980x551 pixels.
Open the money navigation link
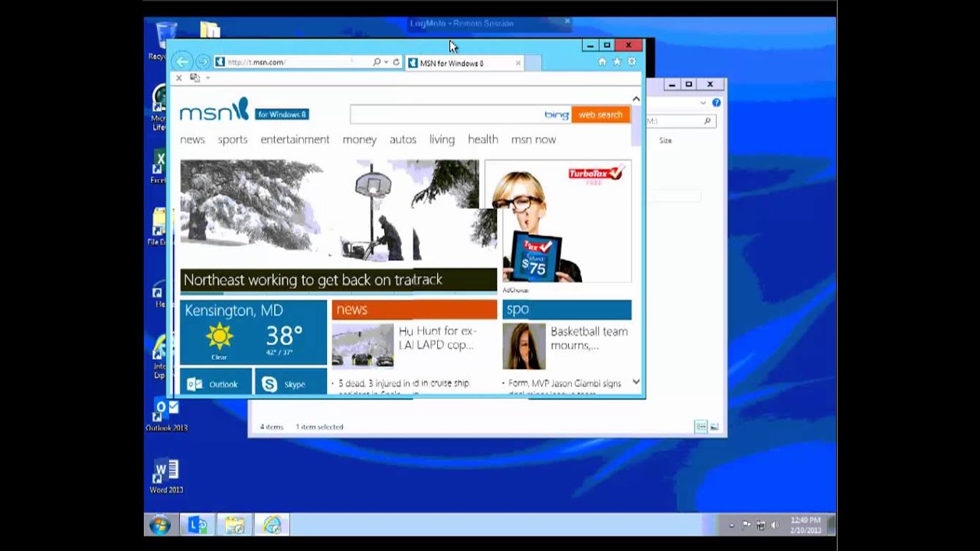coord(360,139)
